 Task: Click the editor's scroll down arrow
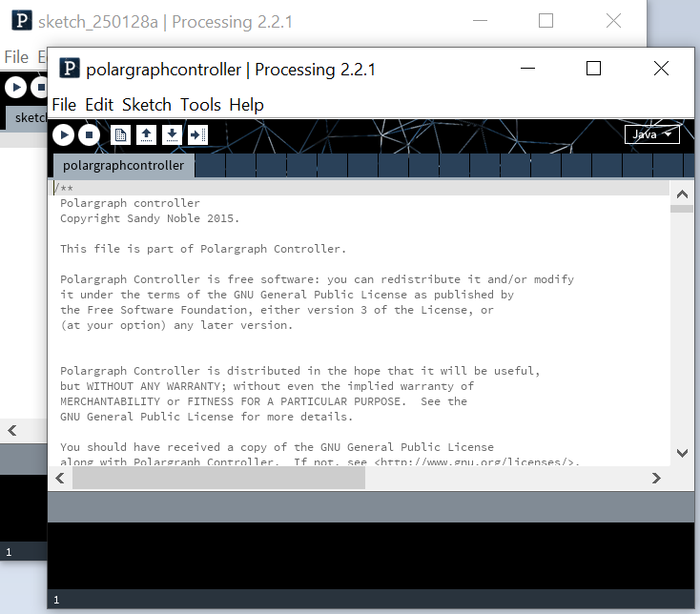point(682,453)
